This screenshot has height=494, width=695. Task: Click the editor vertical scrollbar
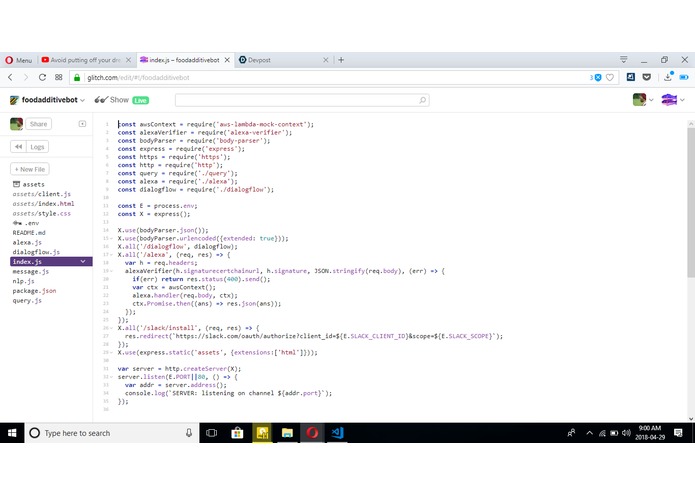click(691, 202)
